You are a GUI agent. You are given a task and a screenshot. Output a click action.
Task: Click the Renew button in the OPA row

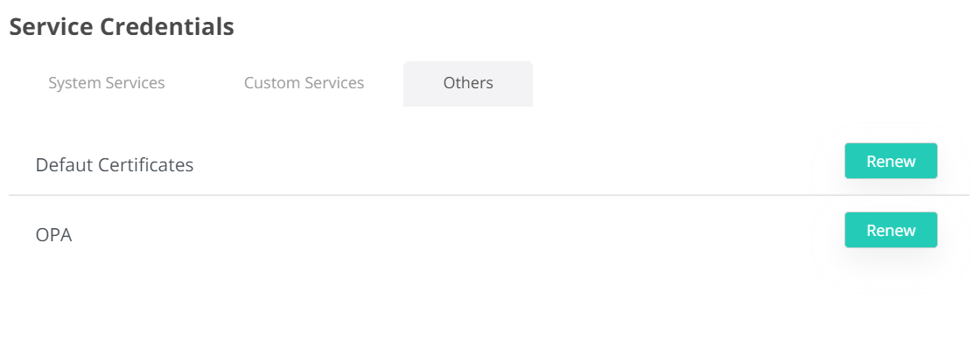(891, 230)
